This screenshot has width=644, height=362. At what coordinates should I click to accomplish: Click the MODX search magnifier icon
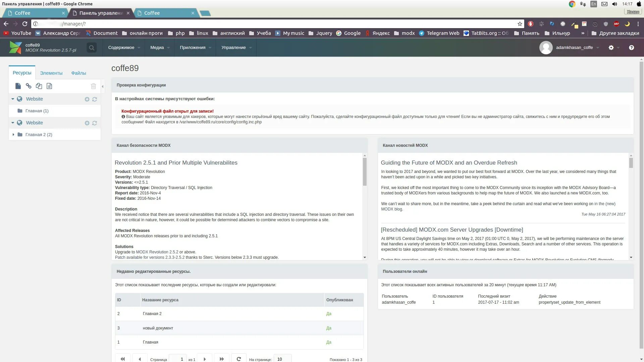91,48
